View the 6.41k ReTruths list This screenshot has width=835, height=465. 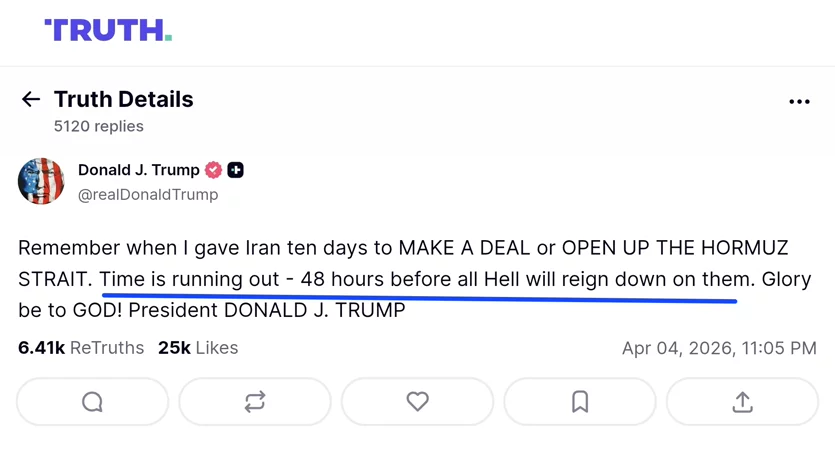[x=81, y=348]
